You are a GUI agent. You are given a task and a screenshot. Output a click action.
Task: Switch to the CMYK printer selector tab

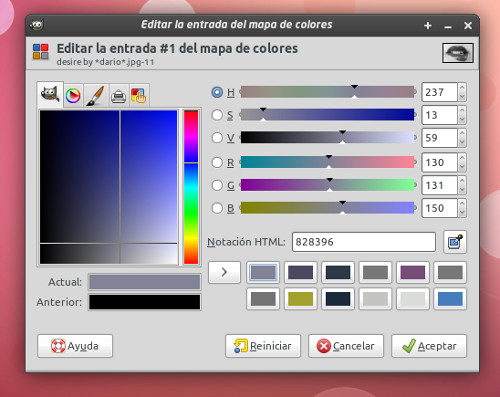pyautogui.click(x=118, y=96)
